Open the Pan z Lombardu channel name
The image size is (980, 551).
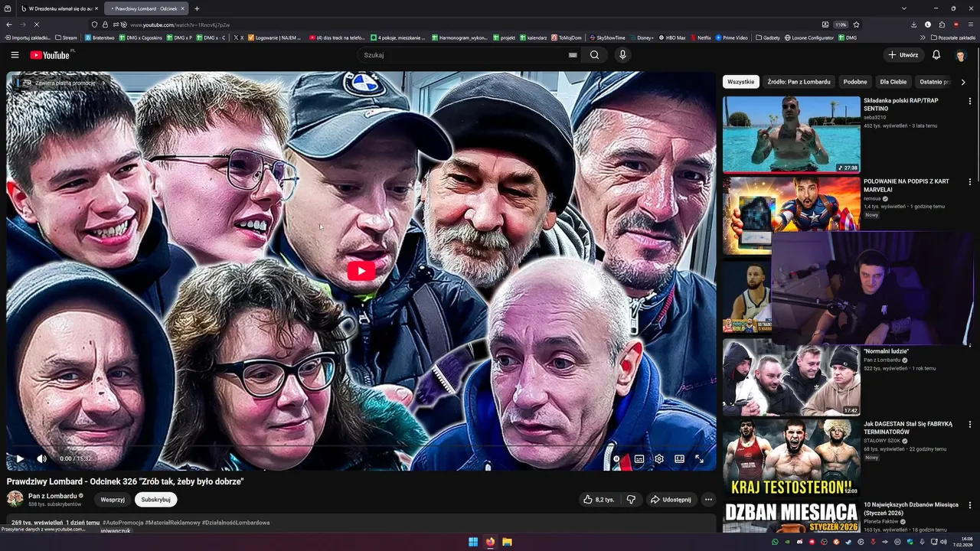click(52, 496)
